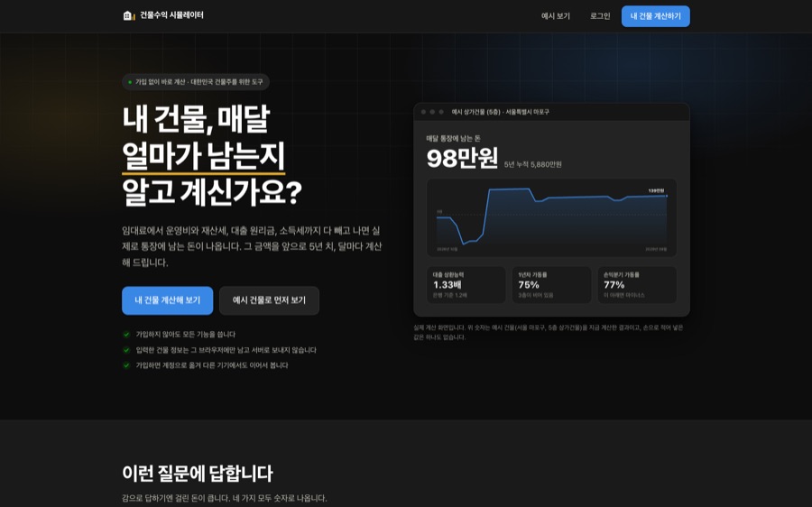This screenshot has width=812, height=507.
Task: Click the 대출 상환능력 1.33배 stat card
Action: 466,285
